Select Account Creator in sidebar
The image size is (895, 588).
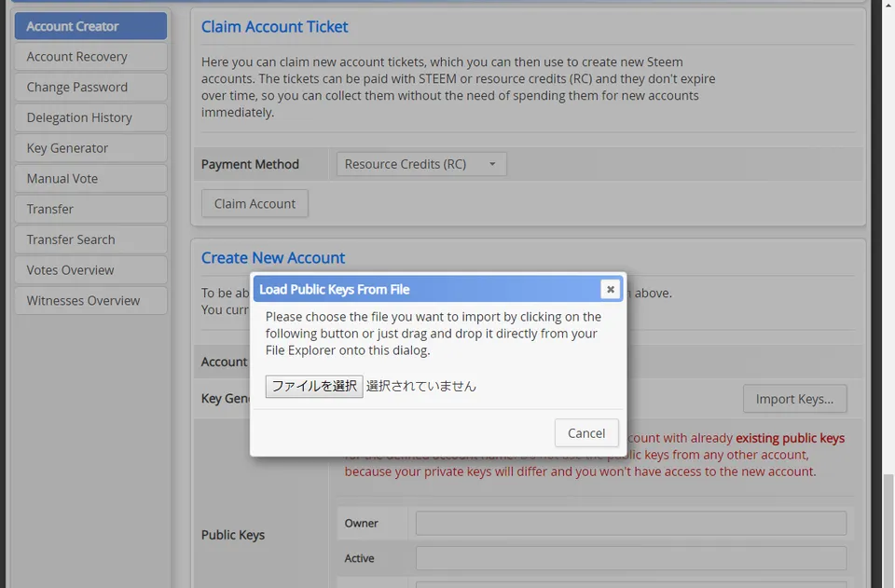coord(90,26)
